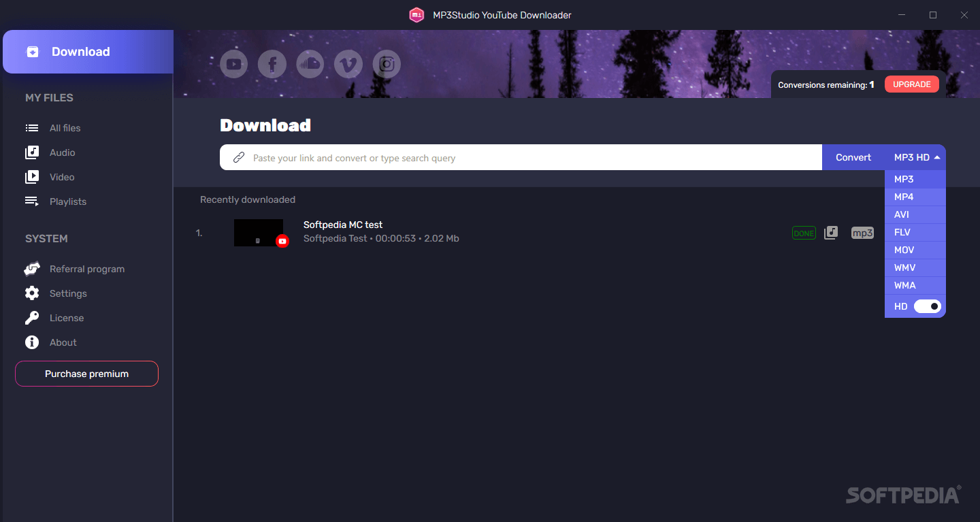Select MP3 from the format list
Image resolution: width=980 pixels, height=522 pixels.
coord(915,179)
